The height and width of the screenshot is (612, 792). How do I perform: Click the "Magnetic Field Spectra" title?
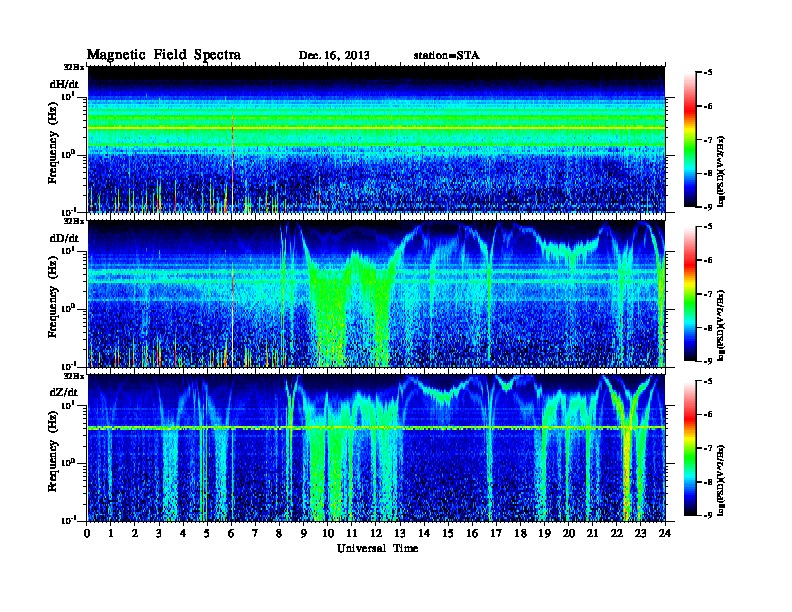coord(164,55)
